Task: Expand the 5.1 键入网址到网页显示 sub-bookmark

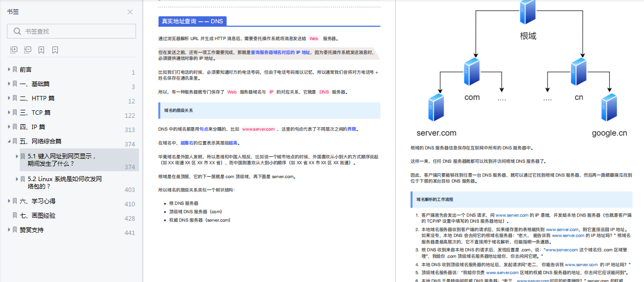Action: pyautogui.click(x=17, y=156)
